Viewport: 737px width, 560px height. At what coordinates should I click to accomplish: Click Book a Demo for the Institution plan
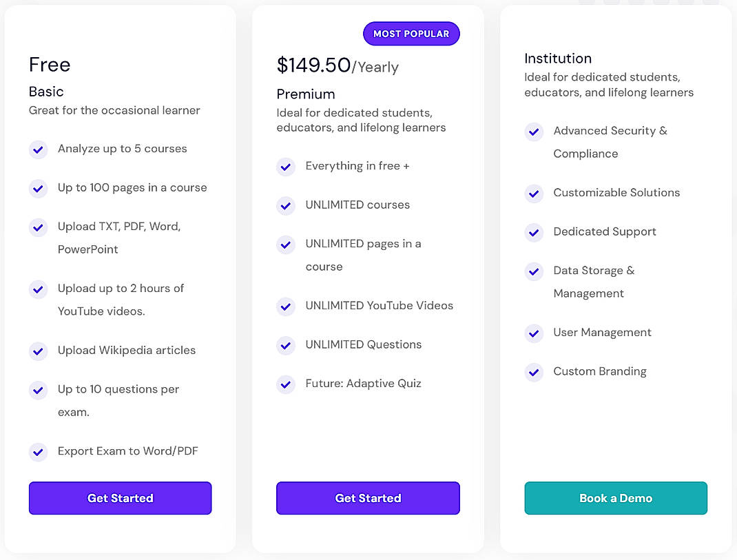coord(616,498)
